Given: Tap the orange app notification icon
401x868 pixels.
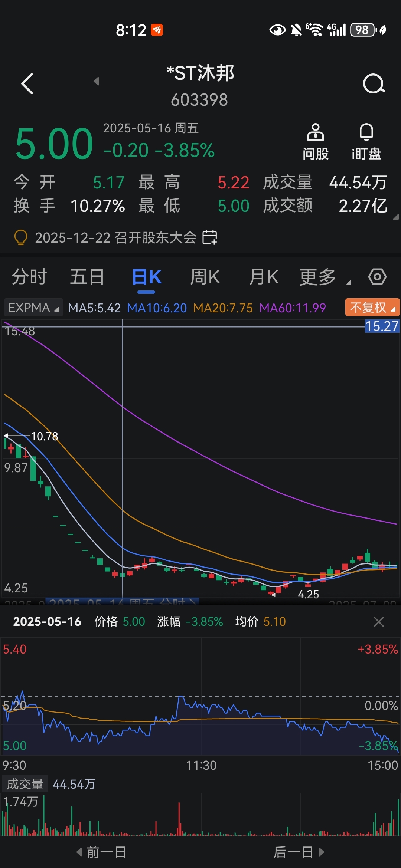Looking at the screenshot, I should (x=157, y=30).
